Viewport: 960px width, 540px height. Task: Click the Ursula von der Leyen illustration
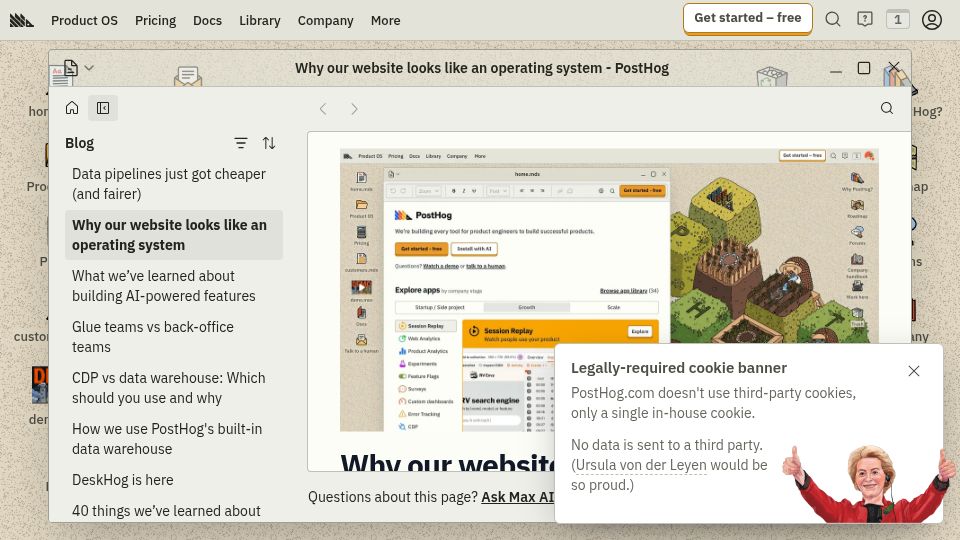tap(869, 484)
